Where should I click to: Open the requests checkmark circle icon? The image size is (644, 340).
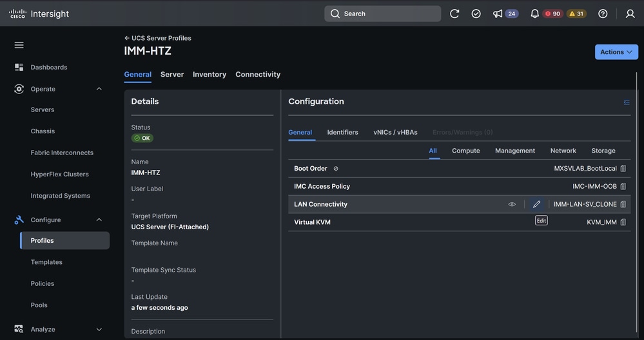pos(476,14)
